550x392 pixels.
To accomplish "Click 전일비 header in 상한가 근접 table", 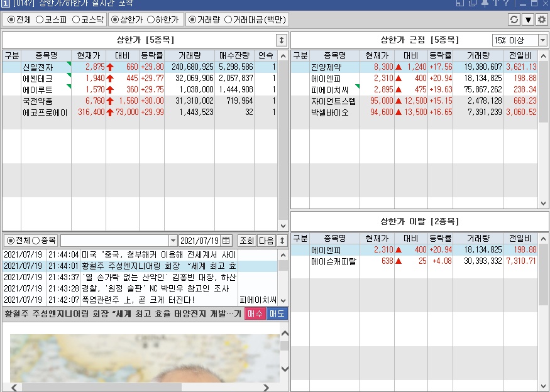I will tap(520, 56).
